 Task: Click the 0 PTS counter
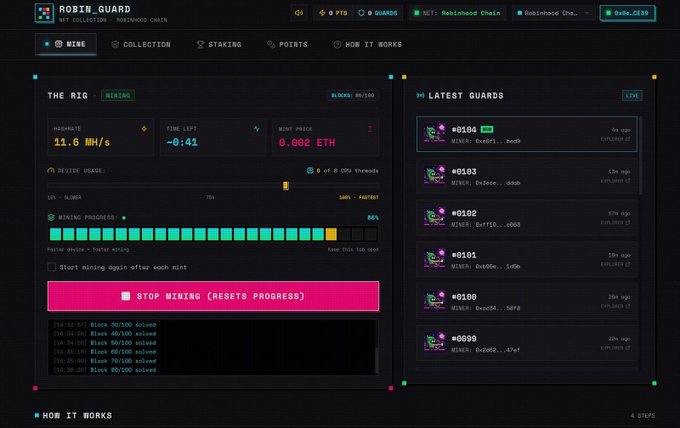[x=333, y=13]
